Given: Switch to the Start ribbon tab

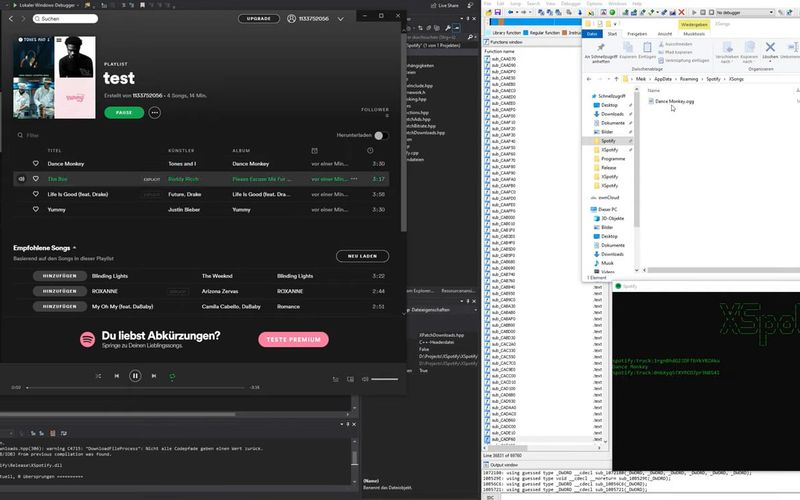Looking at the screenshot, I should click(612, 34).
